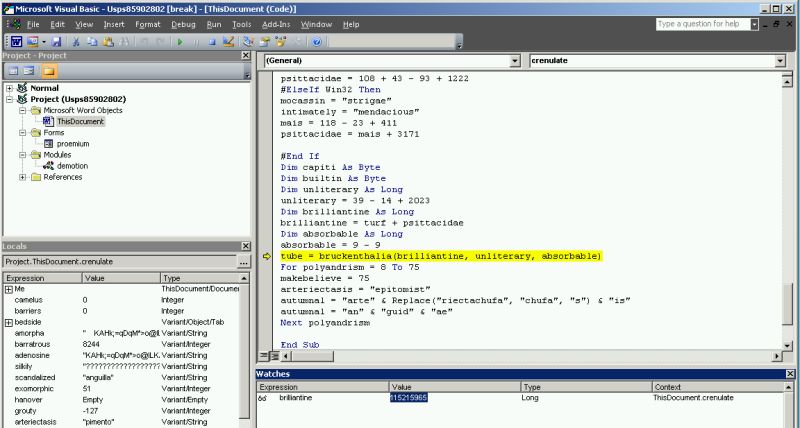This screenshot has width=800, height=428.
Task: Open the Help menu
Action: pyautogui.click(x=351, y=24)
